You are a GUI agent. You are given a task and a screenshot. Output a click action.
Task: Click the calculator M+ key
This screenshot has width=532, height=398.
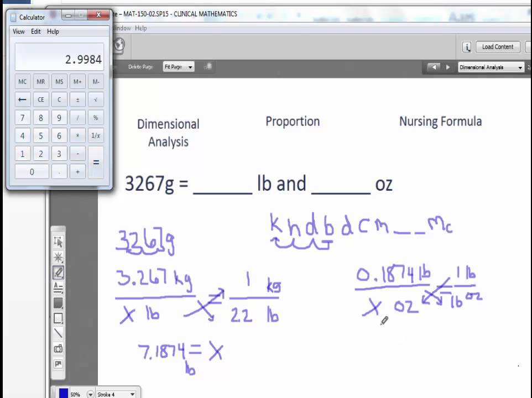(77, 82)
